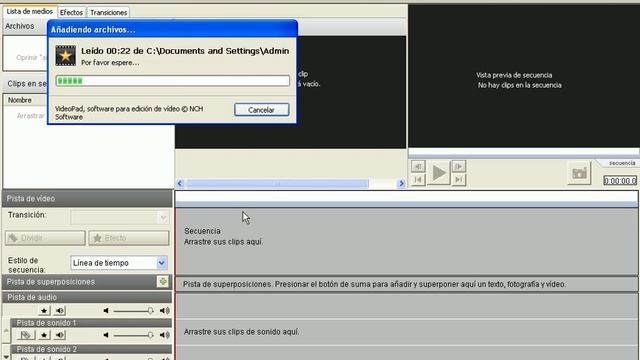Click the Secuencia drop area on video track
The image size is (640, 360).
(407, 242)
